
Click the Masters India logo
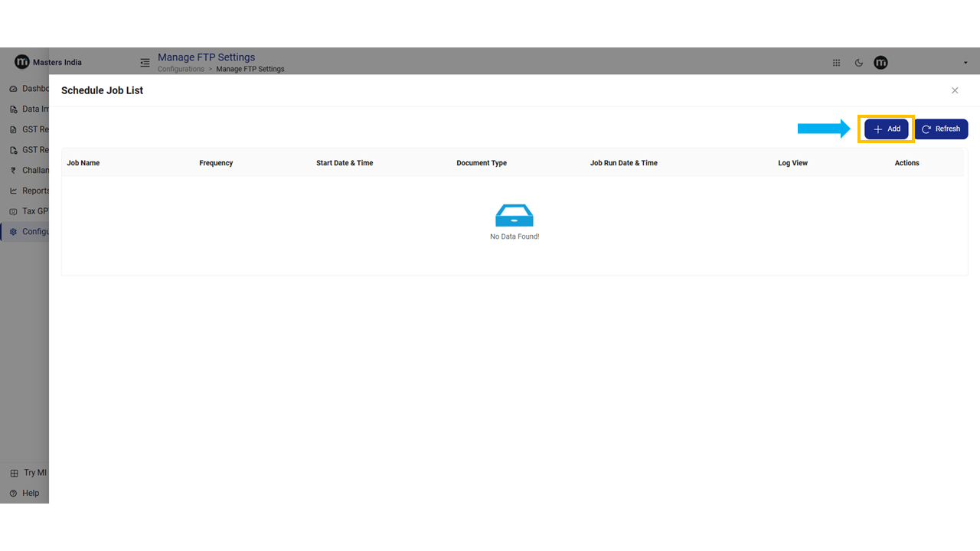(x=22, y=62)
